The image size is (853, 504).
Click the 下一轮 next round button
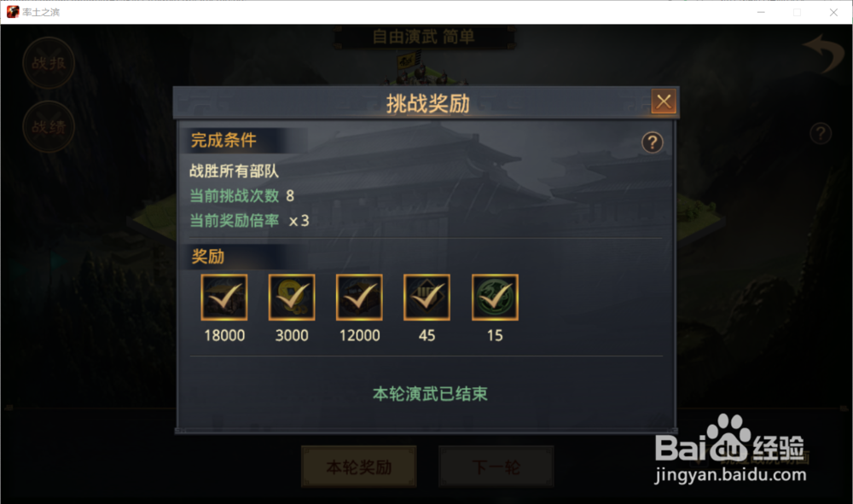(x=496, y=466)
